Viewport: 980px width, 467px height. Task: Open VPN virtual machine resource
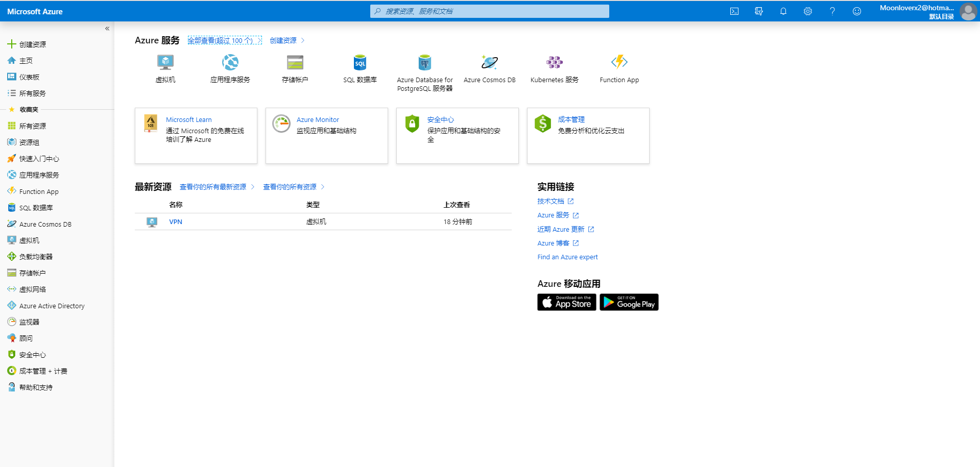point(176,222)
